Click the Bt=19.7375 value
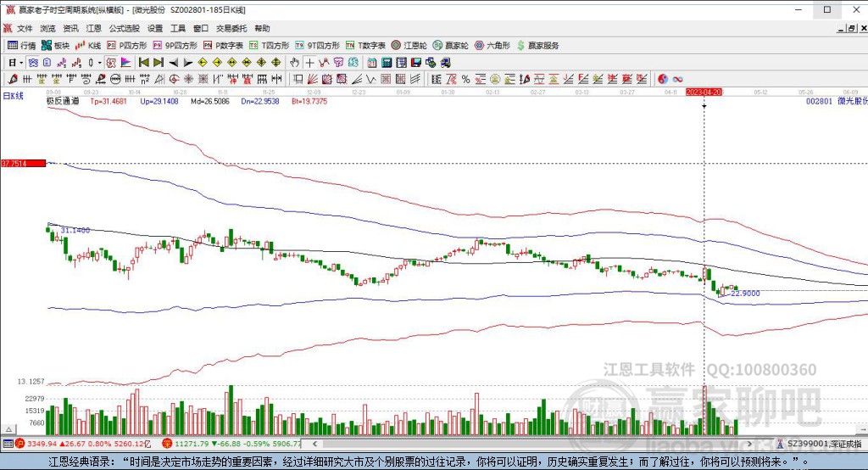Screen dimensions: 868x470 309,102
